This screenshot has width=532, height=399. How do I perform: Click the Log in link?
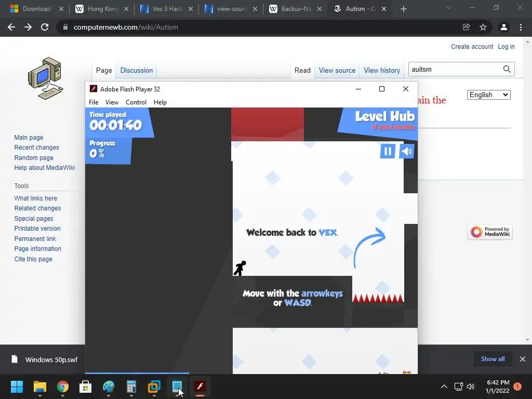pos(506,46)
